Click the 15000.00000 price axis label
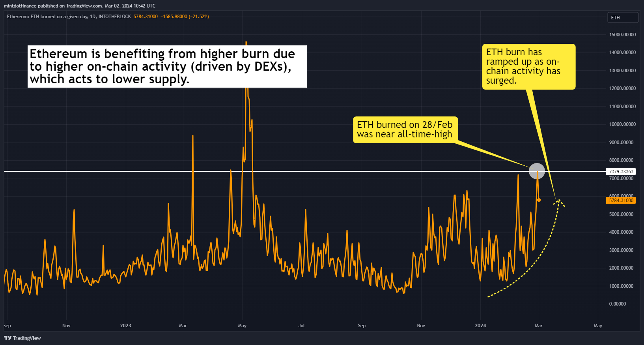This screenshot has width=644, height=345. pos(622,35)
